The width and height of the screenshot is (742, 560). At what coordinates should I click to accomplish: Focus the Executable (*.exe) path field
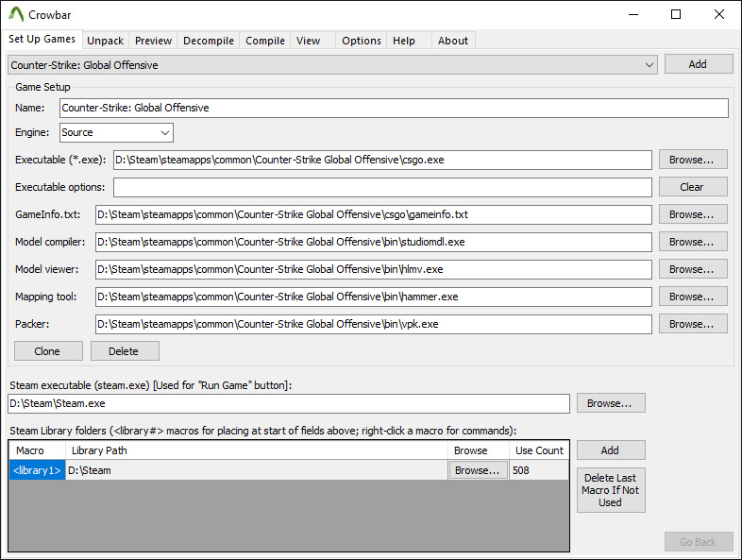pos(382,160)
